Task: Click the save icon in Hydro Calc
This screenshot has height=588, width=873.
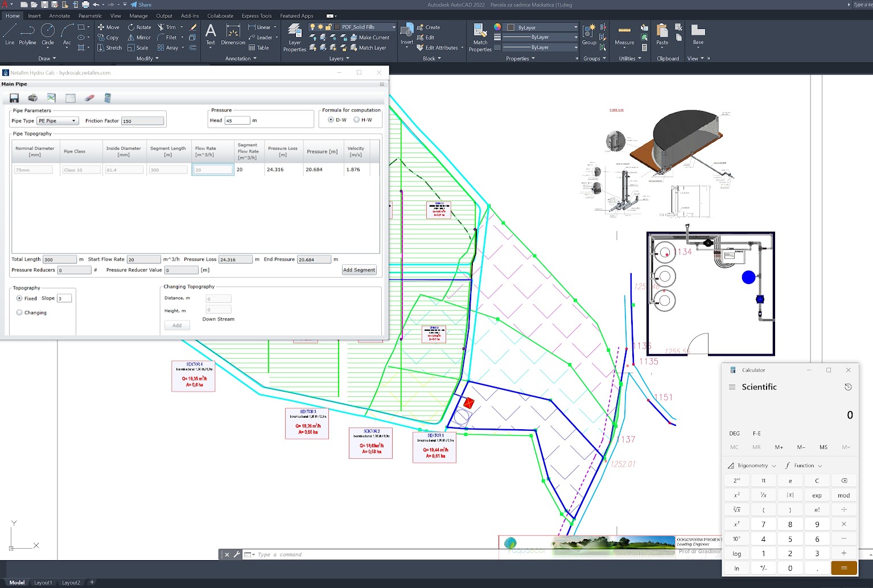Action: click(14, 98)
